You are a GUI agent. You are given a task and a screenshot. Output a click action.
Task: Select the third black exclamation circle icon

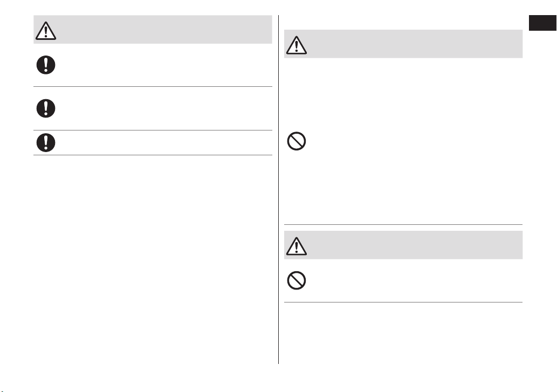(x=46, y=143)
